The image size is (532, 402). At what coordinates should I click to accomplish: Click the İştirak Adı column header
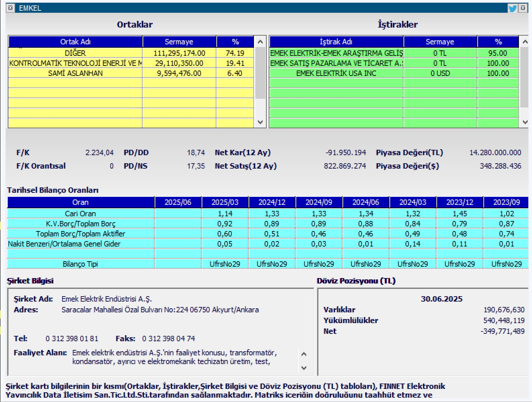(336, 42)
